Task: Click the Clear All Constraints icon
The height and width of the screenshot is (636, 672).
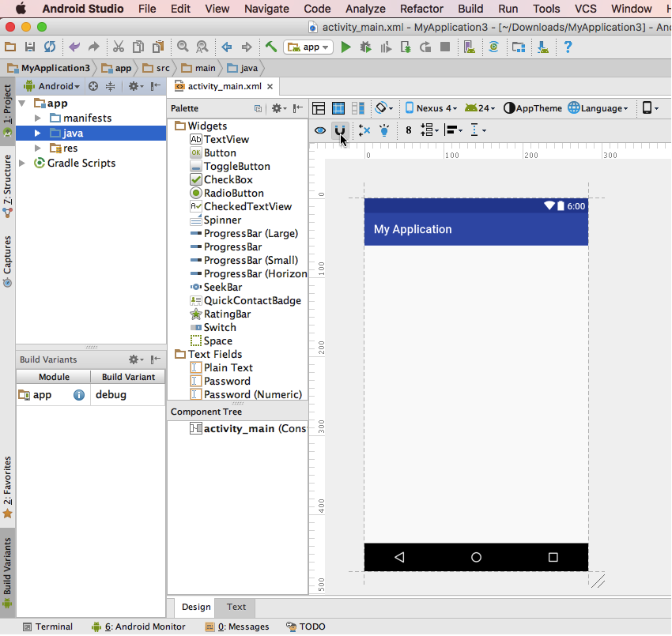Action: pos(364,130)
